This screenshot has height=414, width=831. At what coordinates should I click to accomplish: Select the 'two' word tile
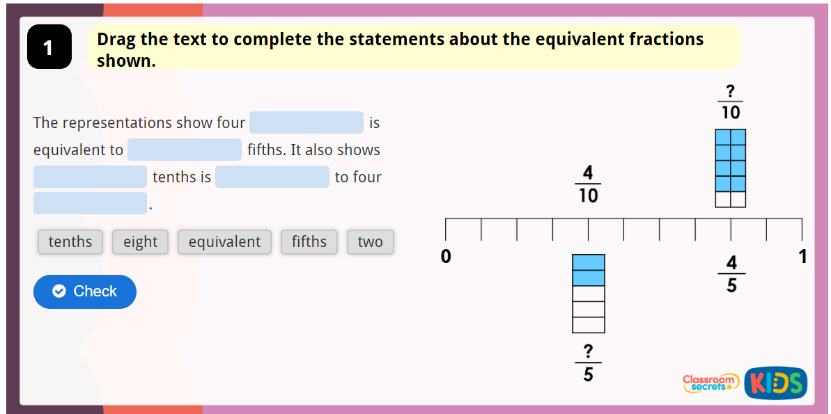pos(370,241)
